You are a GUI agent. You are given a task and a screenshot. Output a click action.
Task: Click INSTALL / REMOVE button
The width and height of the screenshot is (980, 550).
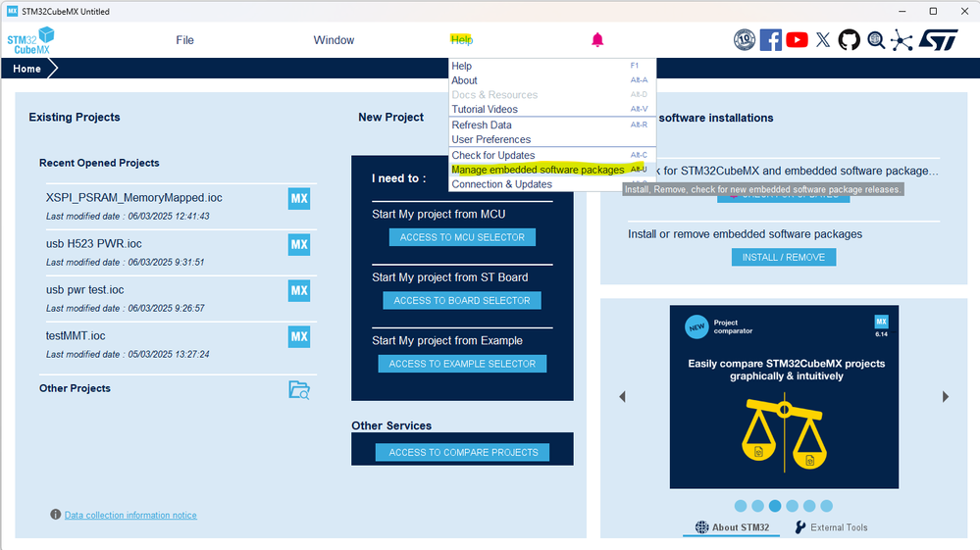point(784,257)
